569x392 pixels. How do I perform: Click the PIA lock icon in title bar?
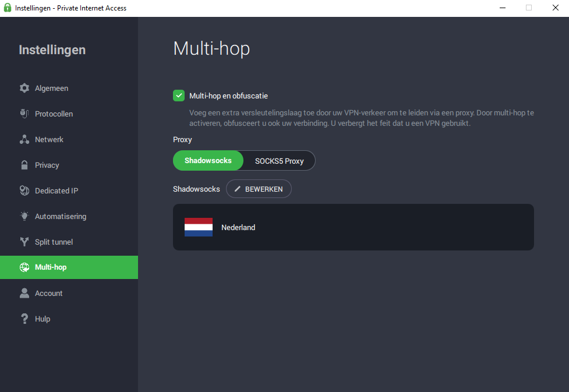click(8, 8)
